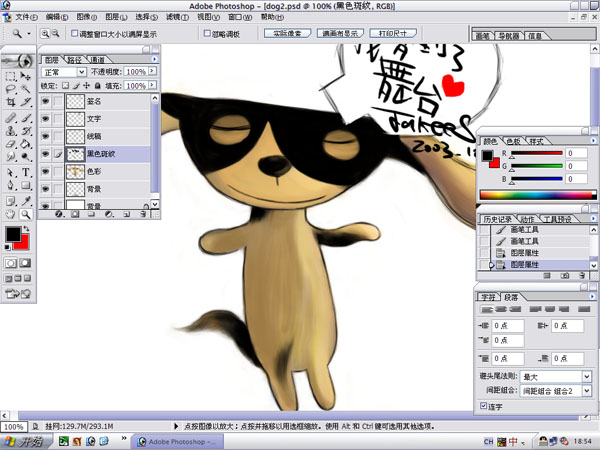
Task: Select the Brush tool in toolbox
Action: [x=25, y=118]
